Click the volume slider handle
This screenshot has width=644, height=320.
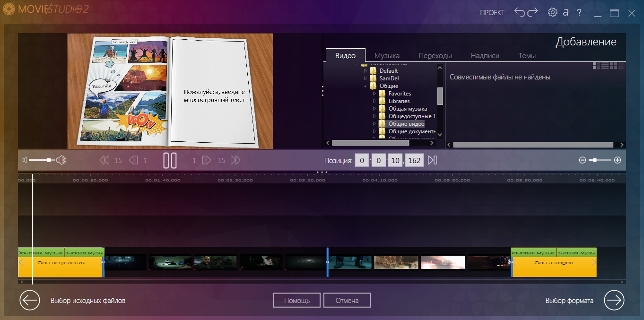click(49, 160)
